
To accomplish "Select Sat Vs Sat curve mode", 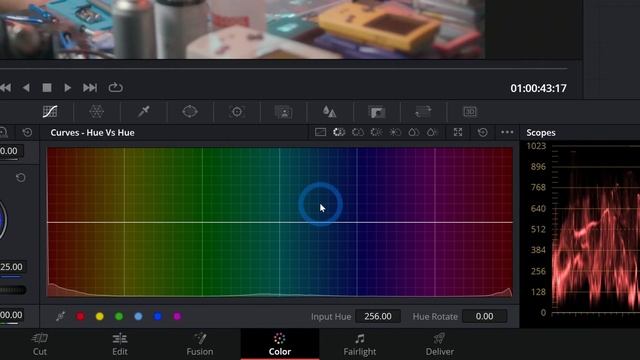I will click(413, 132).
